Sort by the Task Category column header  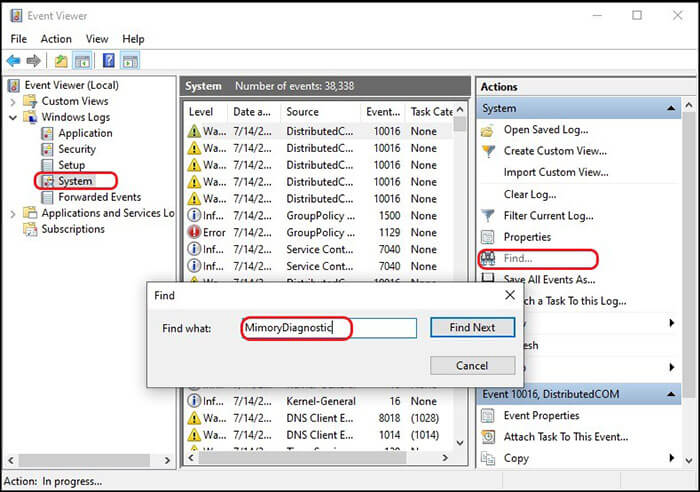[431, 112]
